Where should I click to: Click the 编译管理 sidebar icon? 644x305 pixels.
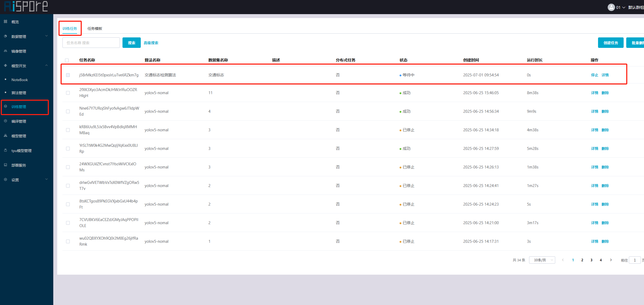click(5, 121)
